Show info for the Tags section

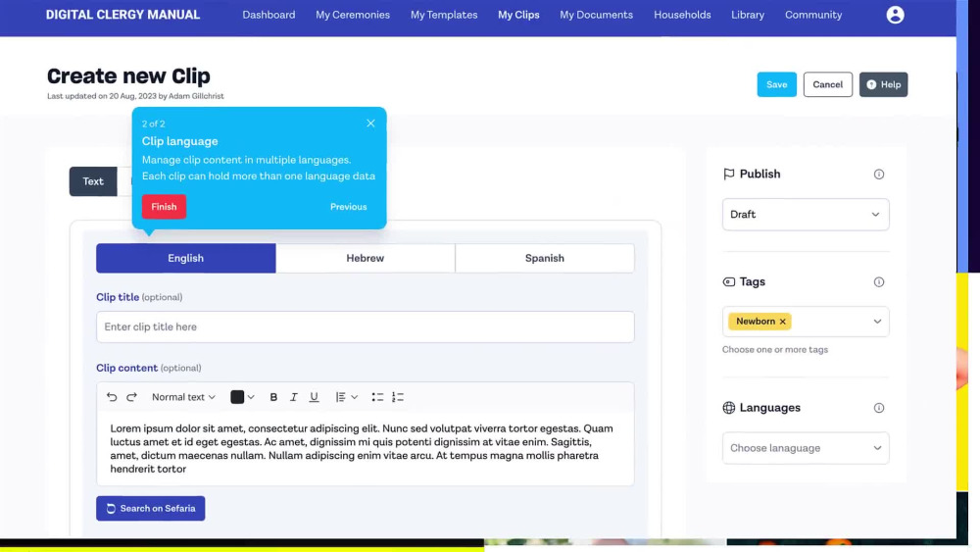[x=879, y=282]
